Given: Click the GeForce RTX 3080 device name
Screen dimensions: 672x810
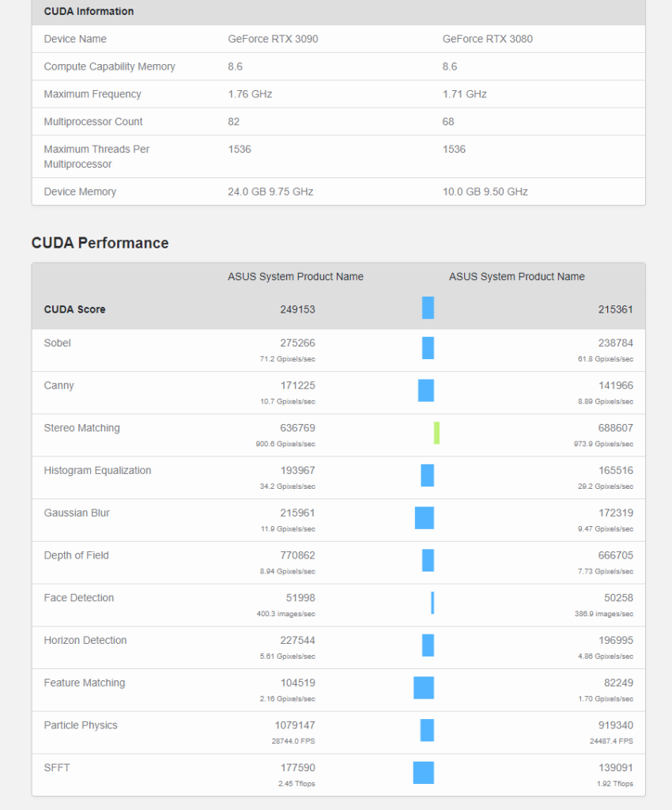Looking at the screenshot, I should click(487, 39).
